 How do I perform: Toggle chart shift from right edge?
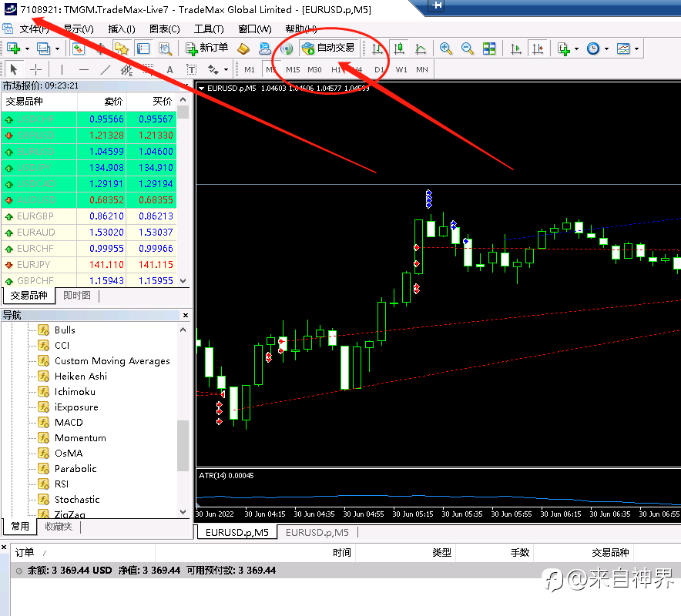click(538, 49)
